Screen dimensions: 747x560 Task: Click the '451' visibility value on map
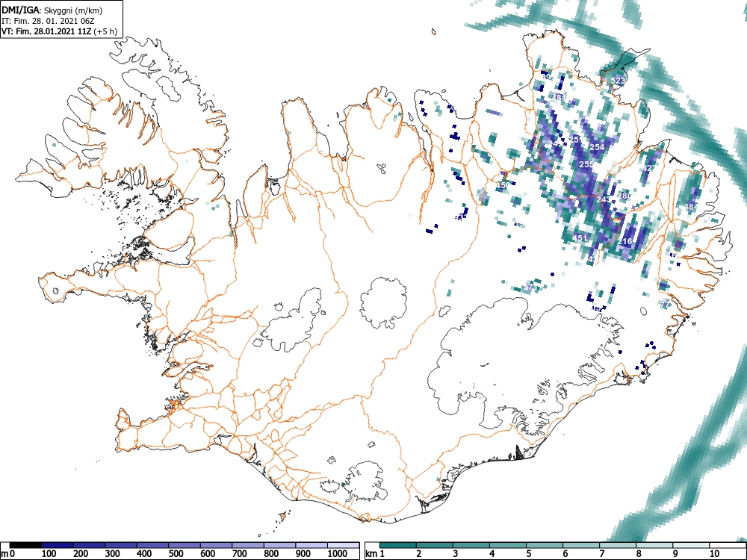580,238
